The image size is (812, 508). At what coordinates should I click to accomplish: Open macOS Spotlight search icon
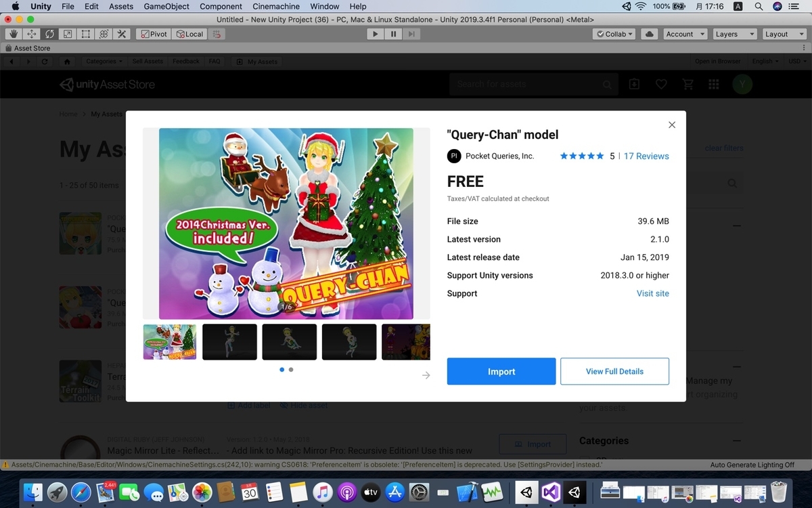[x=759, y=6]
